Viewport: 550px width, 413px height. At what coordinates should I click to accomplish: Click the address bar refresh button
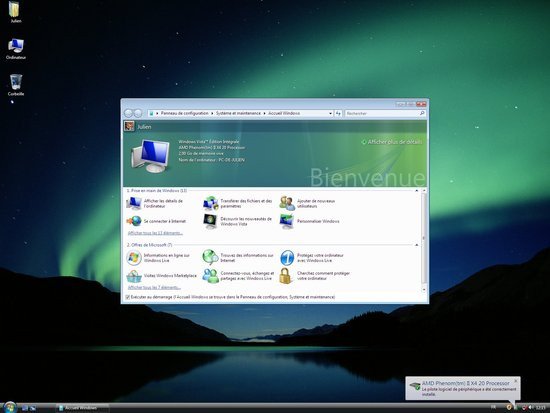pyautogui.click(x=338, y=113)
